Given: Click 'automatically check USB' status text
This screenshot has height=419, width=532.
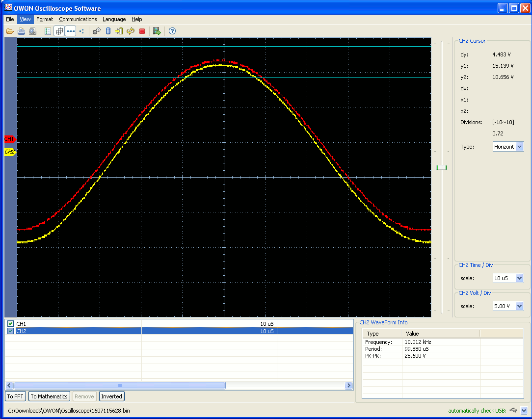Looking at the screenshot, I should click(x=478, y=411).
